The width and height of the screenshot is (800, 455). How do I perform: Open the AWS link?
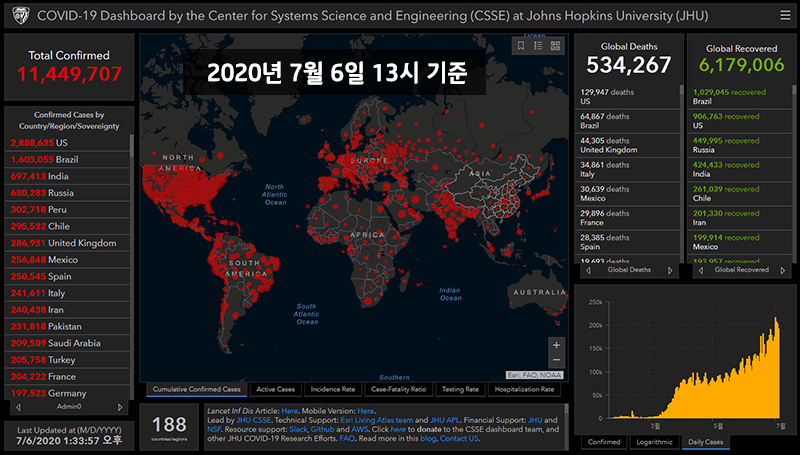(x=359, y=429)
